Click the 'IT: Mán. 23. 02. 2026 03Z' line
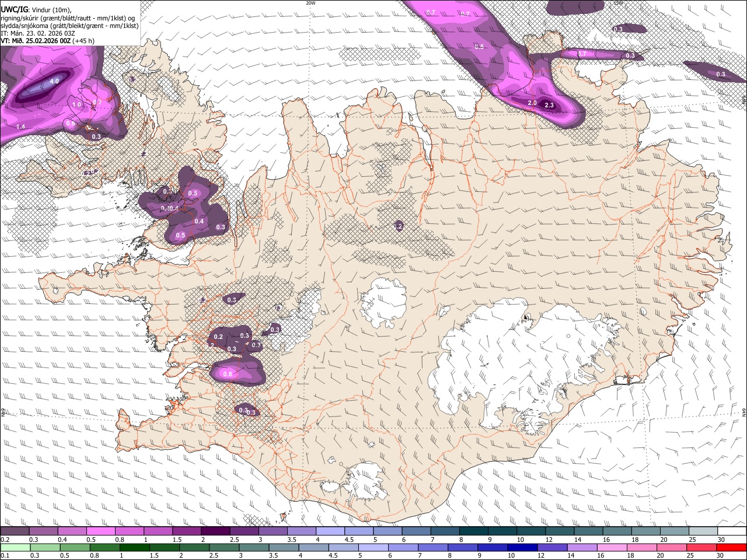The image size is (747, 560). 38,33
